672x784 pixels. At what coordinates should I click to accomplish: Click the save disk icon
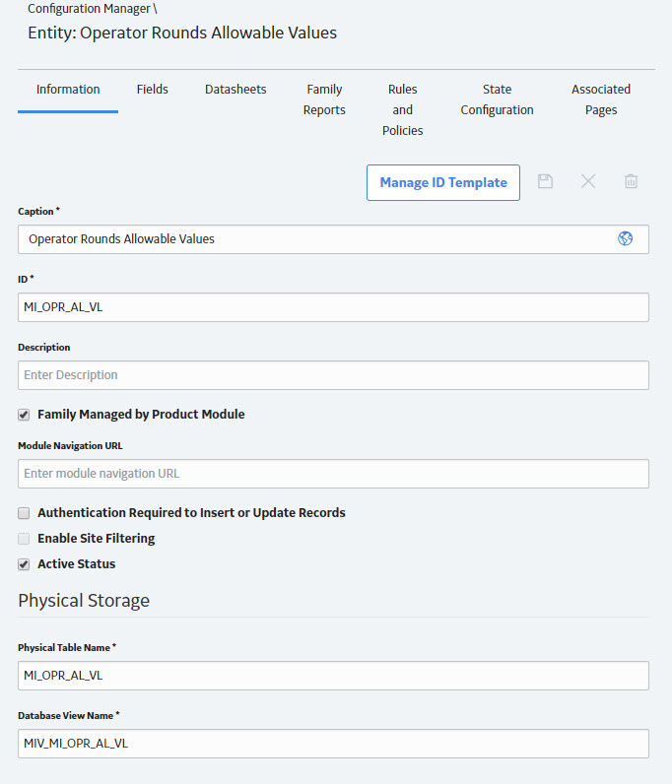tap(545, 181)
